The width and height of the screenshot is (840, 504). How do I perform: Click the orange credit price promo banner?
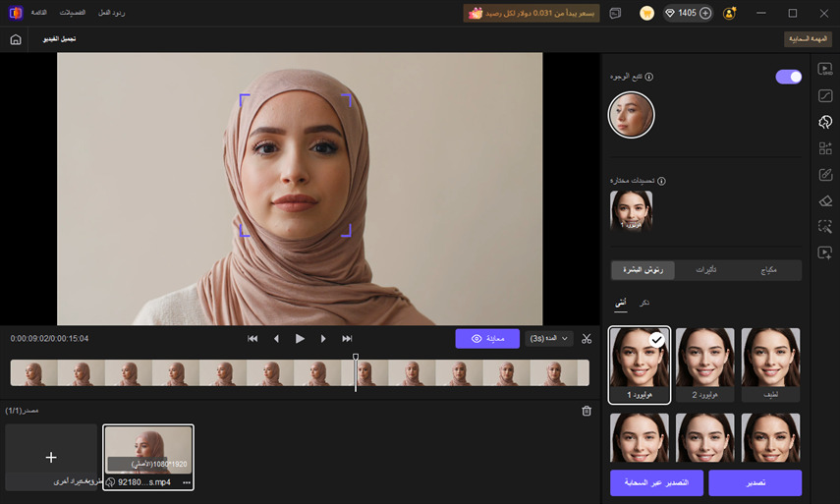coord(532,13)
